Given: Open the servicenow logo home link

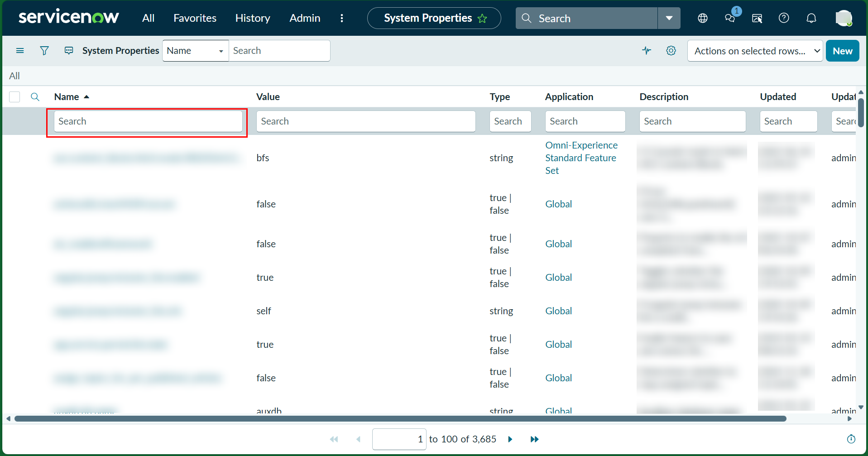Looking at the screenshot, I should [x=69, y=17].
